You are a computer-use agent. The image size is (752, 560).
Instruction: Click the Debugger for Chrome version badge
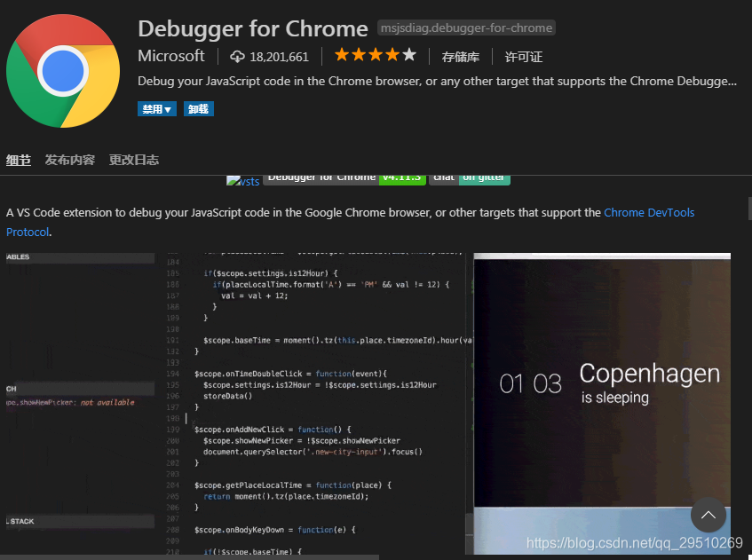point(344,180)
